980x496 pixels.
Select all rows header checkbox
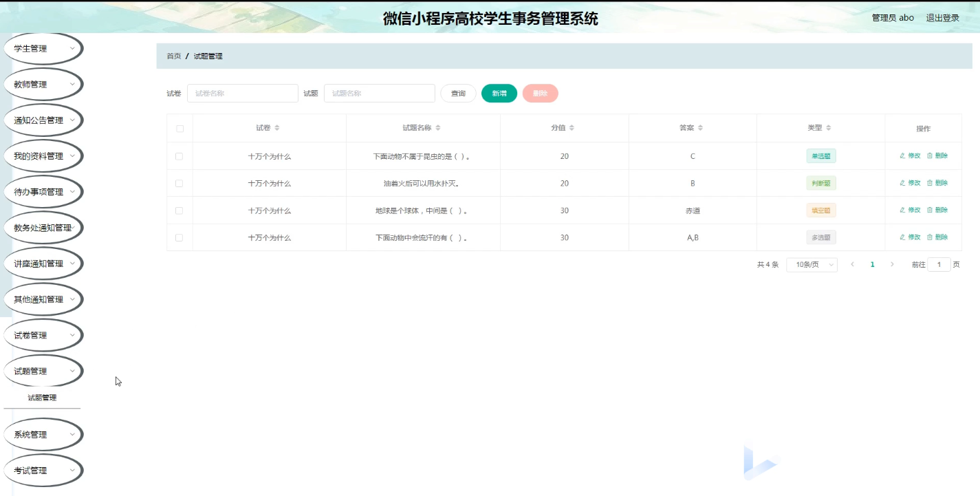179,129
